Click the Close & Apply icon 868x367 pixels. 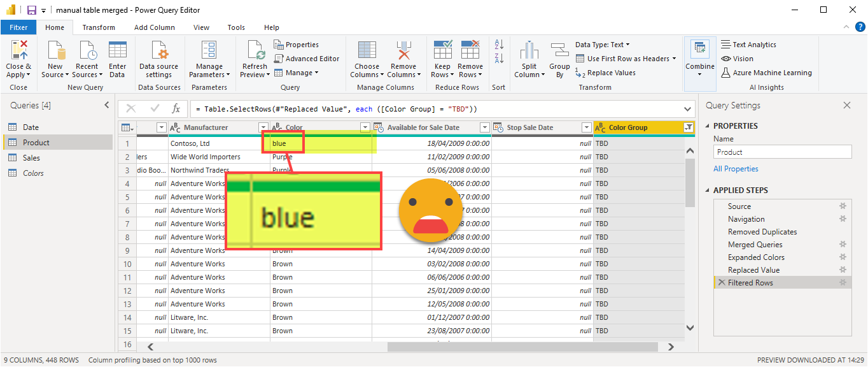point(18,51)
